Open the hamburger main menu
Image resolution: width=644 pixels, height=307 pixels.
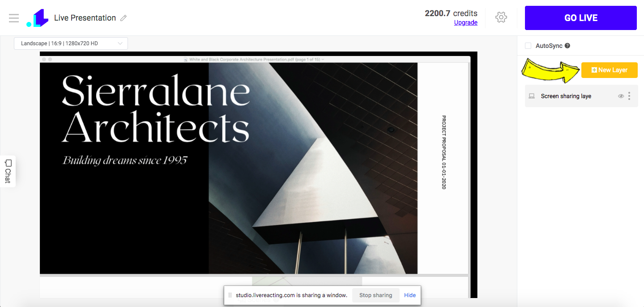[x=14, y=18]
